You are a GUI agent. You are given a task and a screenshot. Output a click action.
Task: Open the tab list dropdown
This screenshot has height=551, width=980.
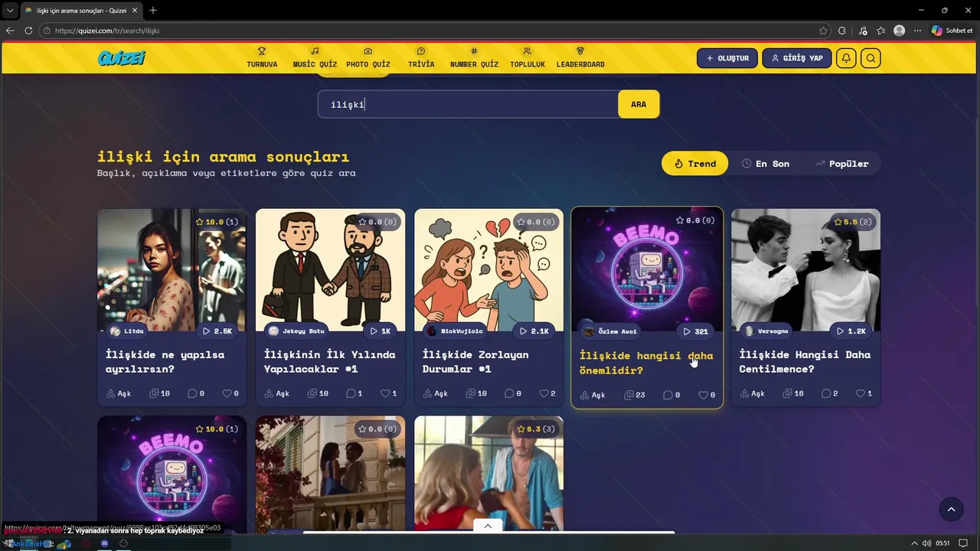coord(10,10)
